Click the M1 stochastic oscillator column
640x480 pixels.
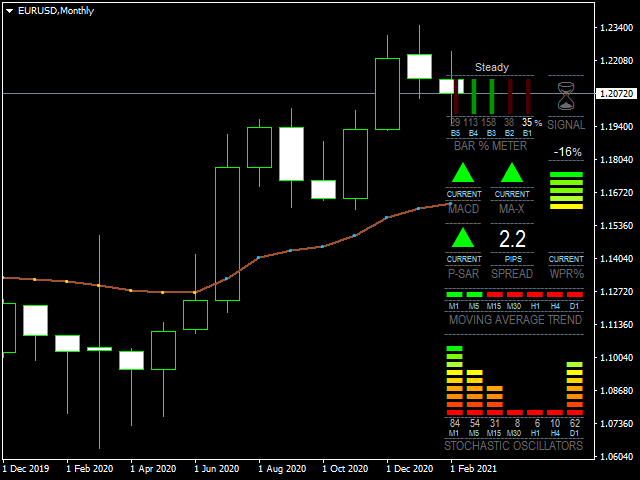coord(454,381)
